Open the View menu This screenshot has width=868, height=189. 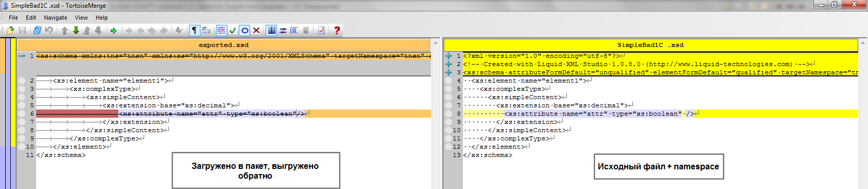pos(81,18)
